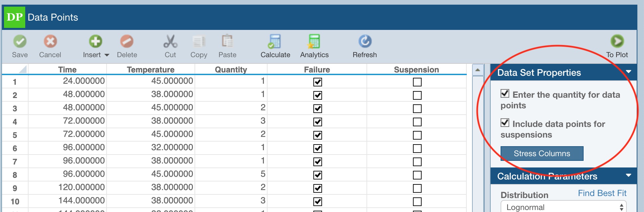This screenshot has width=644, height=212.
Task: Go to the To Plot view
Action: tap(617, 42)
